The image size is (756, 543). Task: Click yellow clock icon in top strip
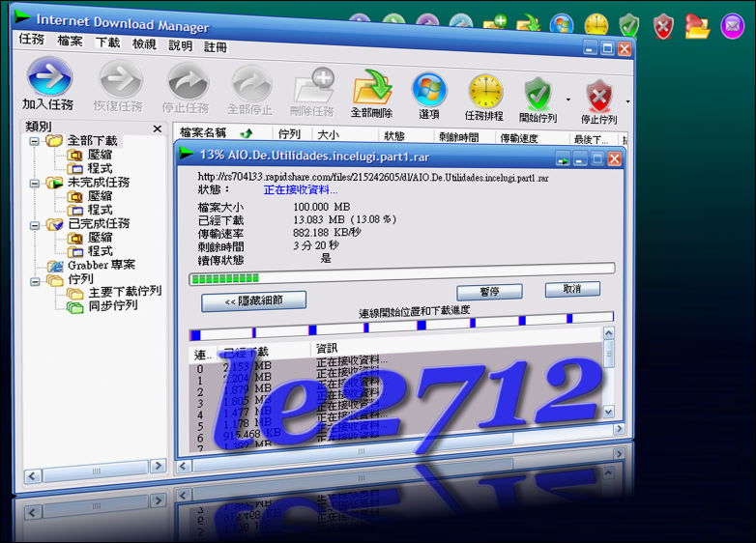pyautogui.click(x=596, y=25)
